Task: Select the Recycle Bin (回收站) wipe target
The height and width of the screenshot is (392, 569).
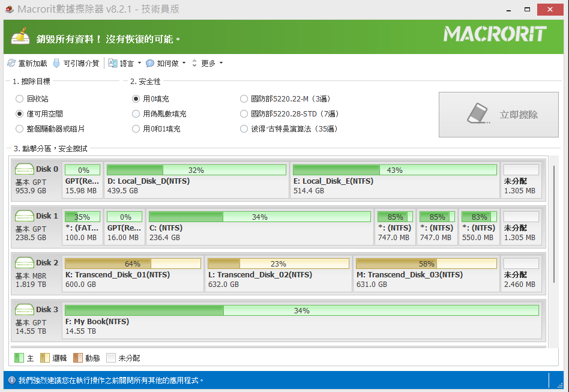Action: pos(20,98)
